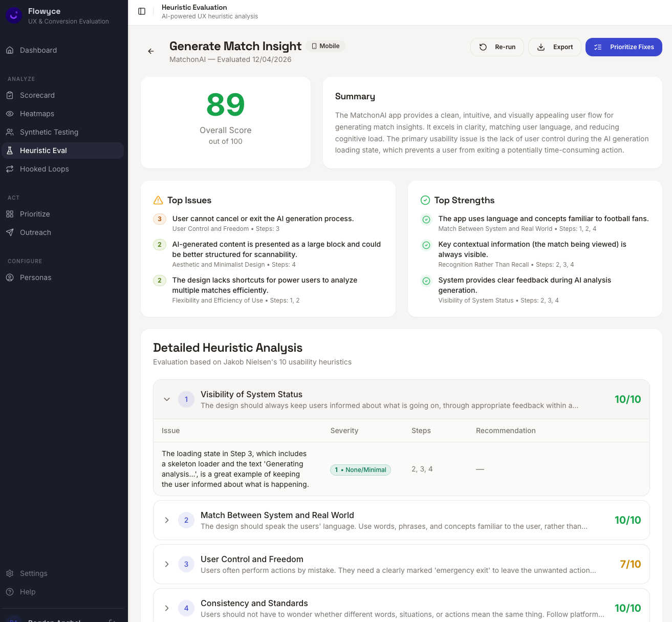
Task: Click the Export button
Action: pyautogui.click(x=555, y=47)
